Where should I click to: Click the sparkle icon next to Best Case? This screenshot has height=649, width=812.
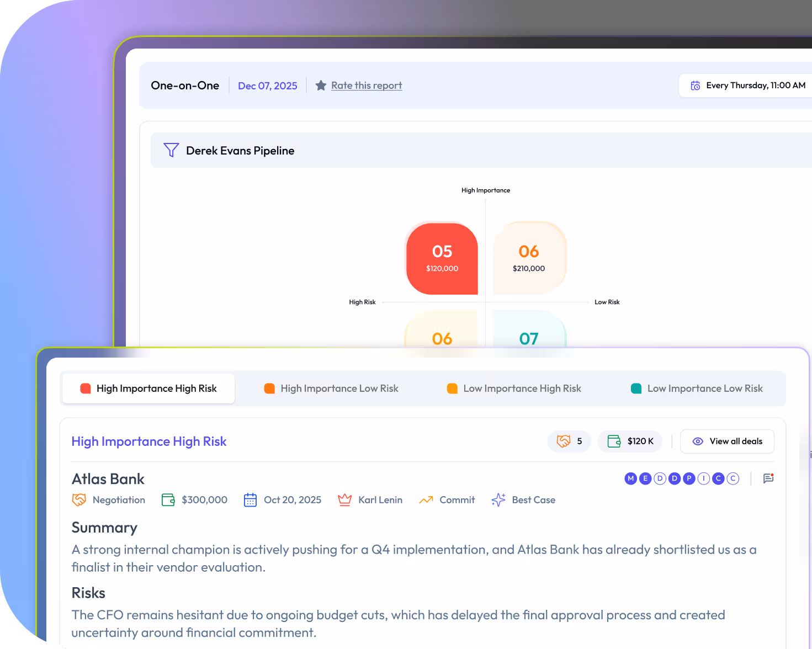[497, 499]
